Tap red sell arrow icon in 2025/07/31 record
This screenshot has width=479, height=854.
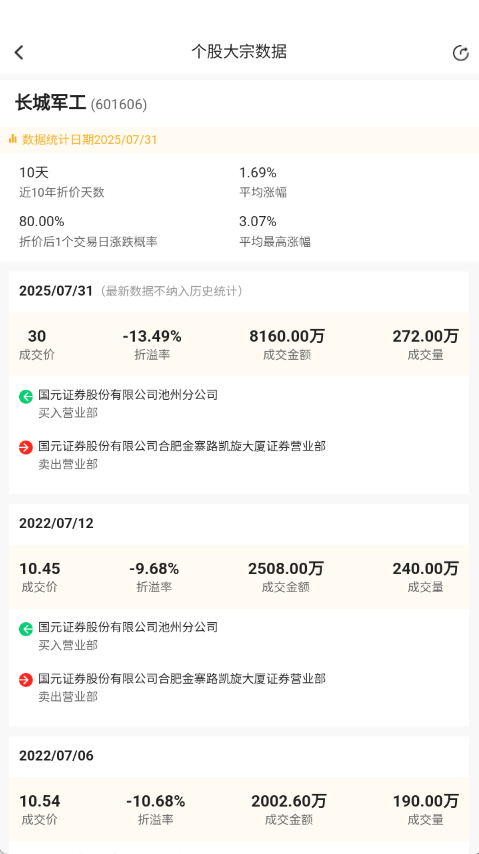tap(26, 448)
